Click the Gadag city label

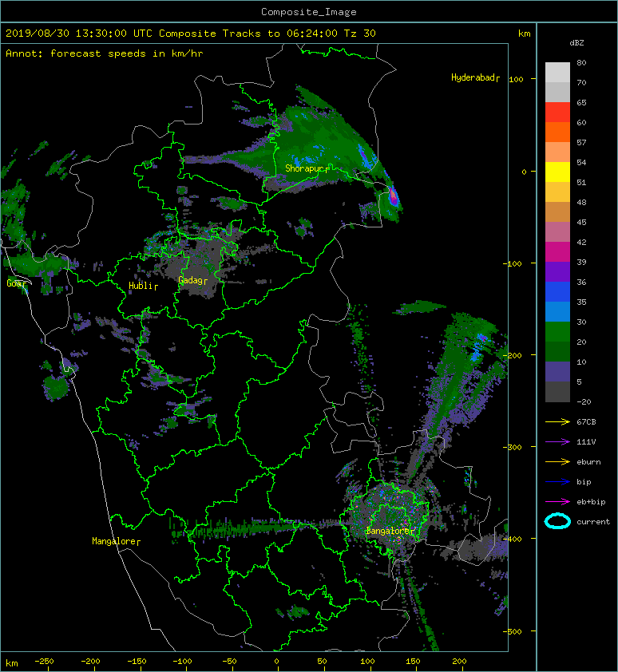point(189,280)
